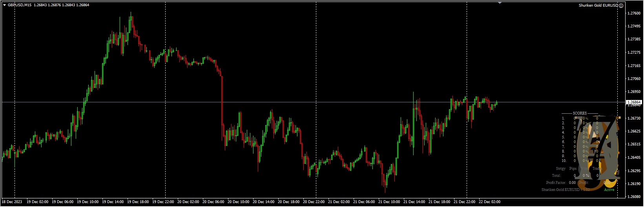Screen dimensions: 644x207
Task: Click the 22 Dec 02:00 time label
Action: tap(490, 202)
